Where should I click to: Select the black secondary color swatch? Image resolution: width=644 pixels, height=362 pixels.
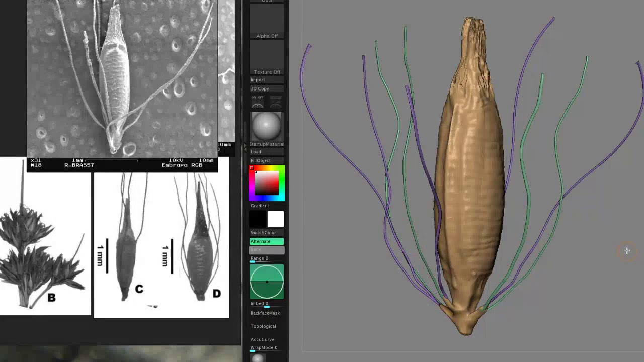point(258,219)
